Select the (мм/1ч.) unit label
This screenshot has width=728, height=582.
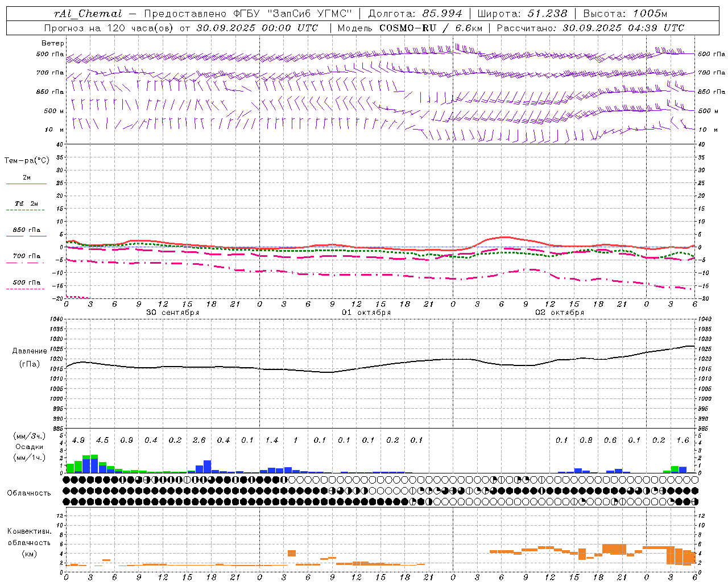pyautogui.click(x=30, y=458)
